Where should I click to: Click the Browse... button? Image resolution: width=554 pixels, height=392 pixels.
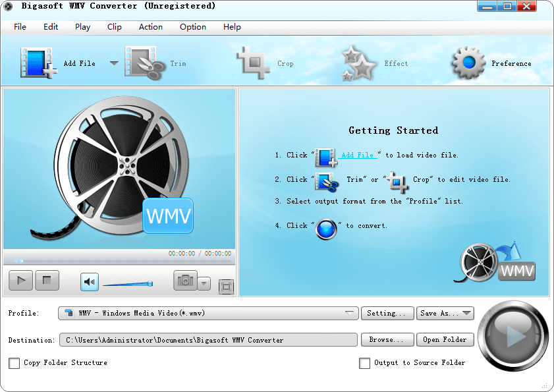click(387, 340)
